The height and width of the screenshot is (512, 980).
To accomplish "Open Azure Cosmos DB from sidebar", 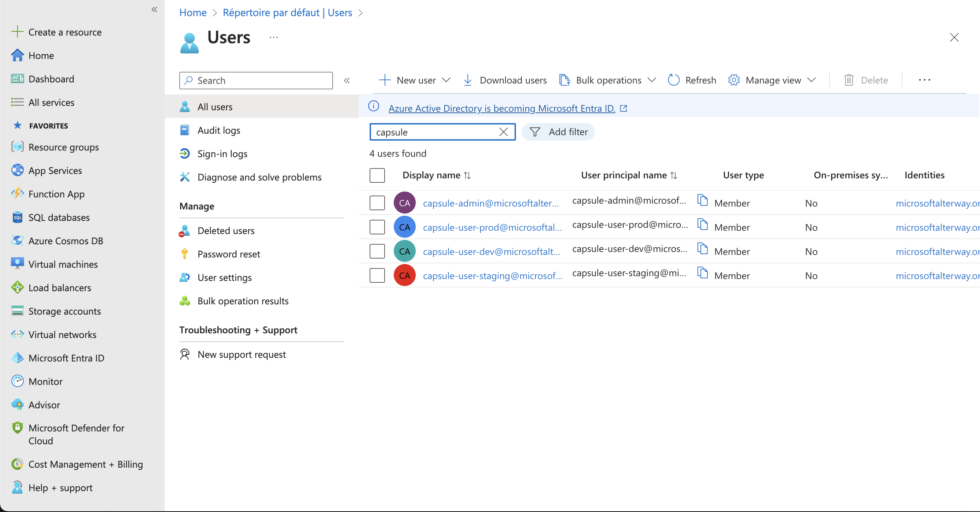I will click(66, 241).
